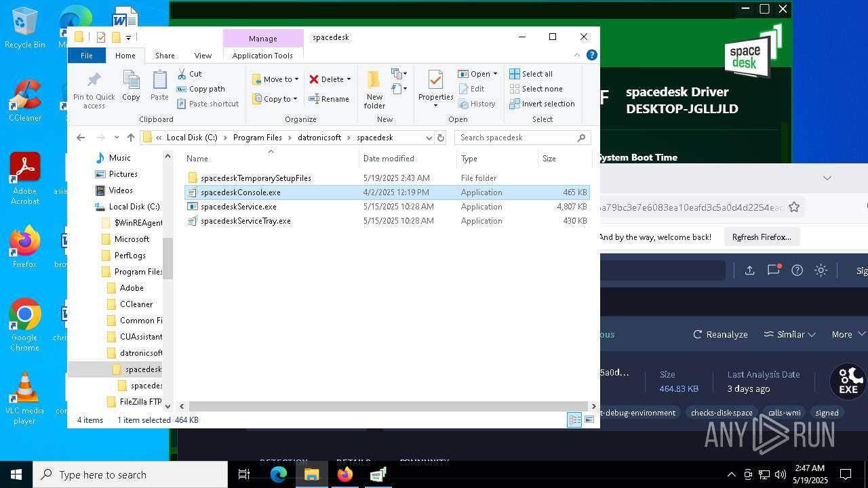Select spacedeskServiceTray.exe file
This screenshot has width=868, height=488.
pyautogui.click(x=387, y=221)
